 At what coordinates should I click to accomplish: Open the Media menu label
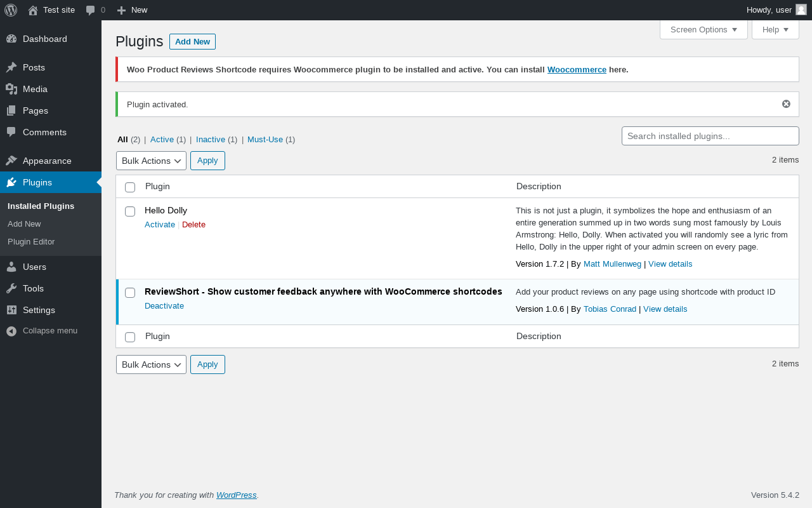tap(35, 89)
